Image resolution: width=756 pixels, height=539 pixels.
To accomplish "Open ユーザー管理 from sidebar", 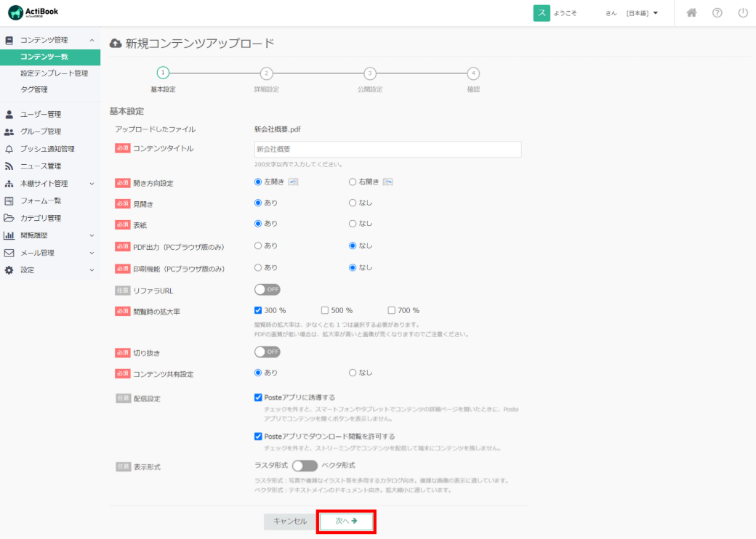I will click(x=40, y=114).
